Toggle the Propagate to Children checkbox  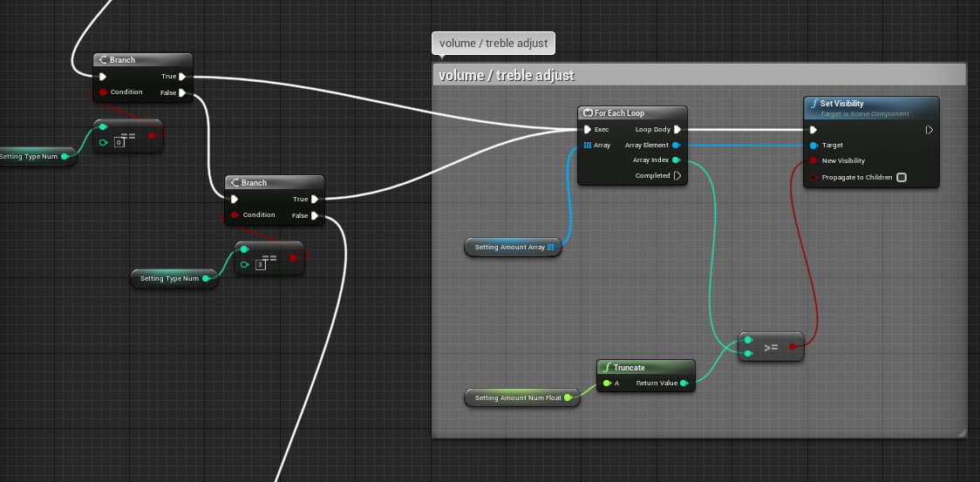tap(902, 177)
